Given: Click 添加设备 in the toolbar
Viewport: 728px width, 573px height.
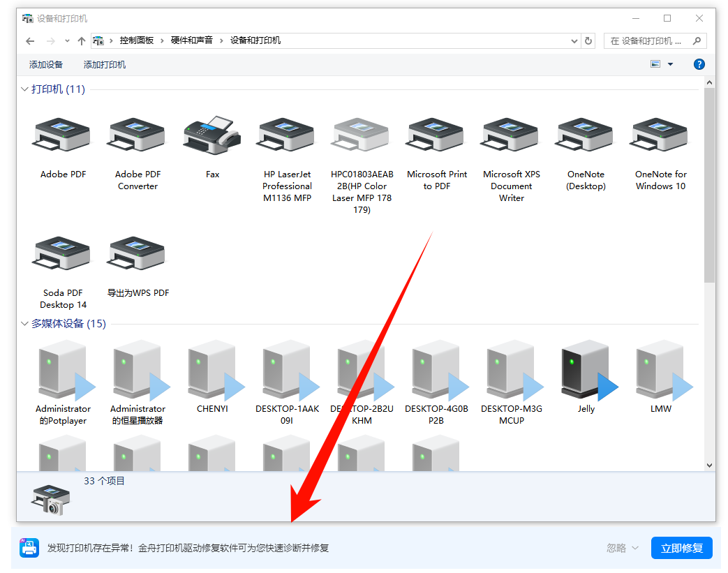Looking at the screenshot, I should (46, 65).
